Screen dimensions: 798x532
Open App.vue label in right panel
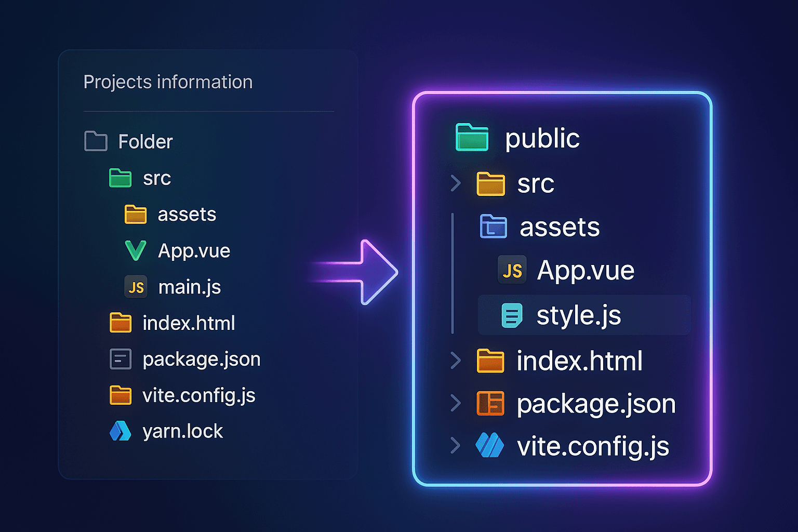click(586, 270)
